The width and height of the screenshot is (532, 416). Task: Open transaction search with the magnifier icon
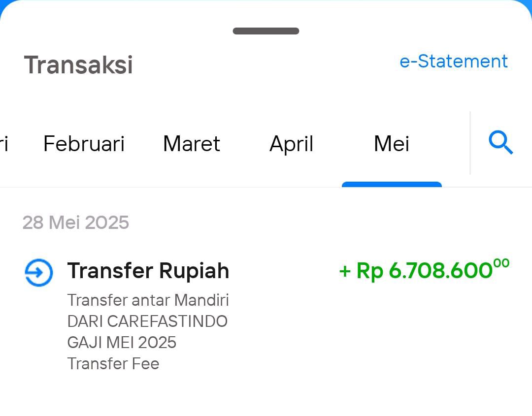[x=501, y=142]
